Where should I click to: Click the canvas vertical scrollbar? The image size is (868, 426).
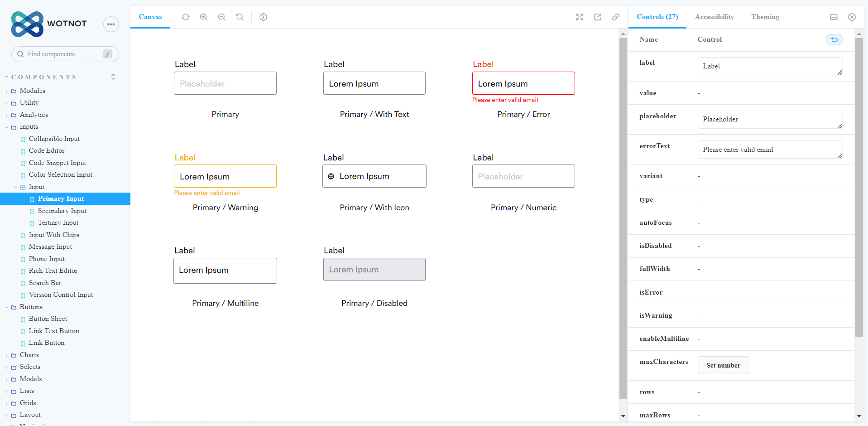(x=623, y=218)
